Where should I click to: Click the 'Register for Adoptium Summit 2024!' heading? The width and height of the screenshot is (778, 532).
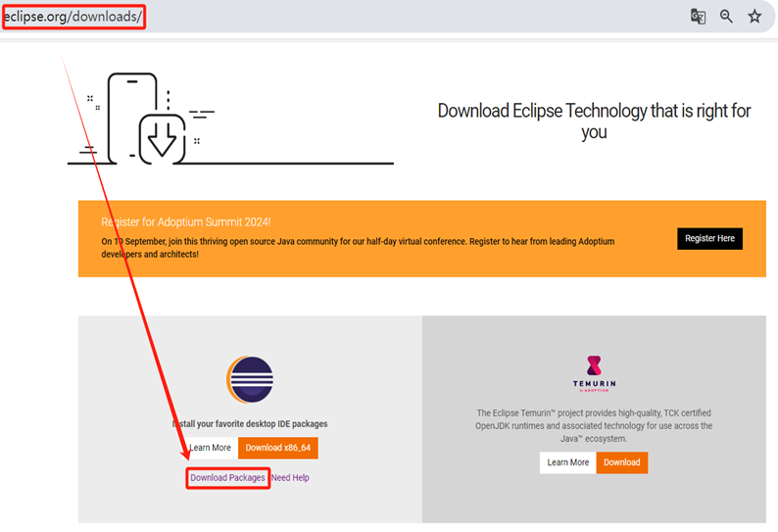click(x=186, y=221)
